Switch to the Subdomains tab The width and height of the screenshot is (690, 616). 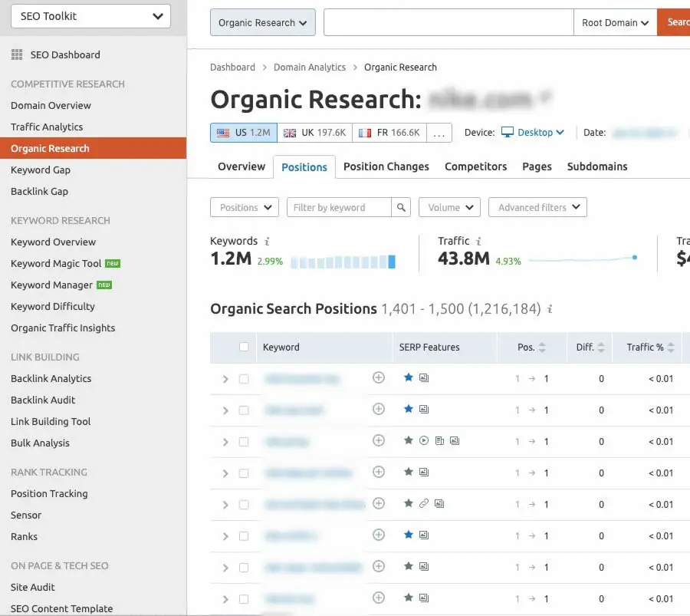pos(597,167)
